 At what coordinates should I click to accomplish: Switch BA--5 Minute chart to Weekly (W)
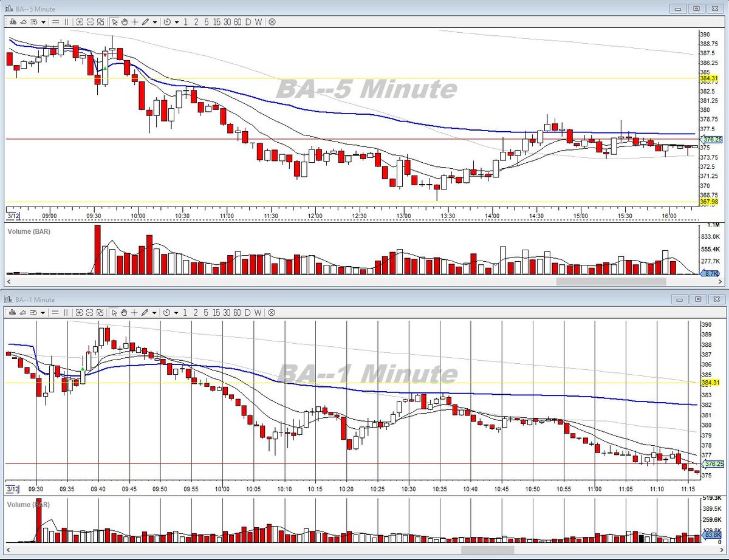(258, 22)
